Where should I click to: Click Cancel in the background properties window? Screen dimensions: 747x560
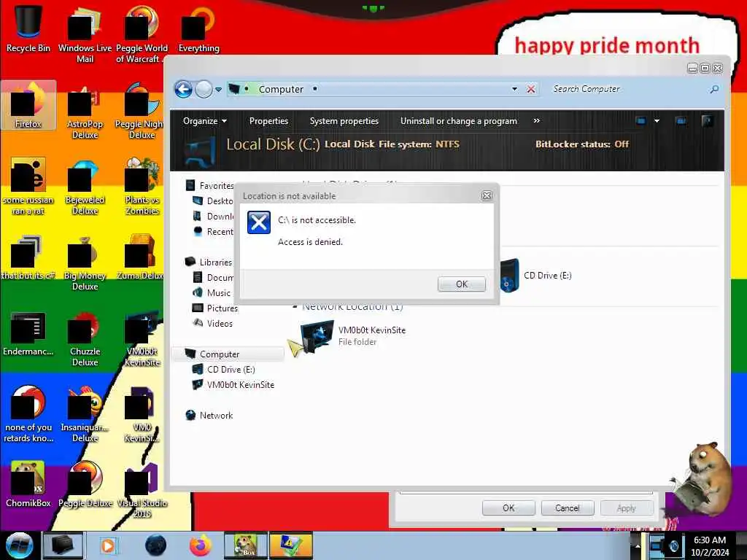pos(568,508)
